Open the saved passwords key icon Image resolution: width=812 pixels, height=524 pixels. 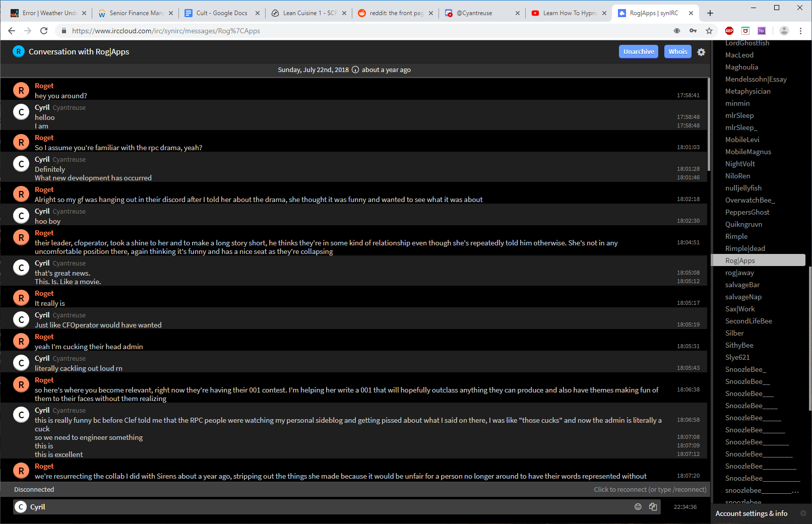693,31
